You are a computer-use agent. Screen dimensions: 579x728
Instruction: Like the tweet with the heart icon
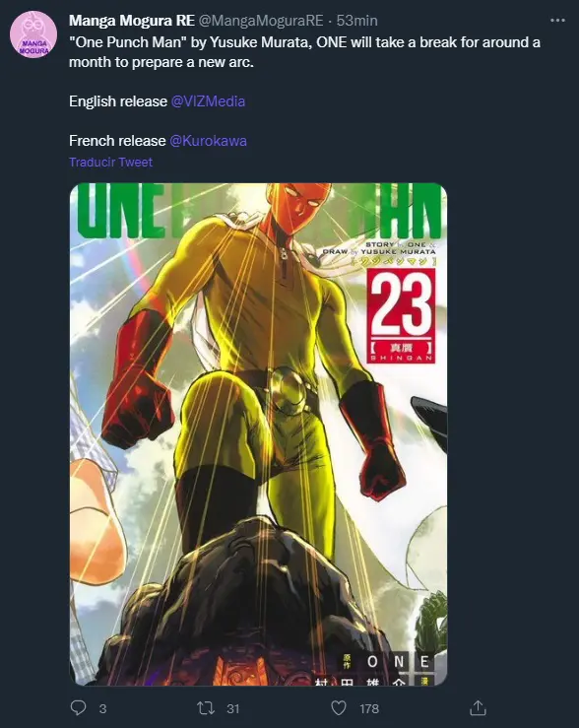coord(338,708)
